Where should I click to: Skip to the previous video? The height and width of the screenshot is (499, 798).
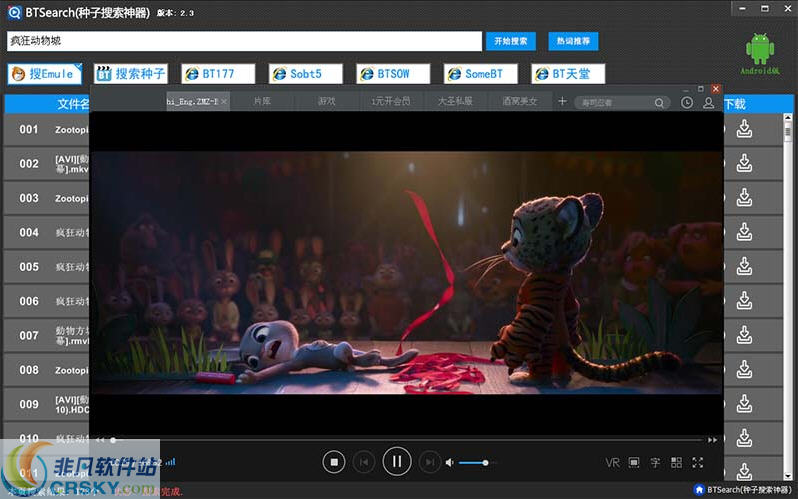point(364,462)
